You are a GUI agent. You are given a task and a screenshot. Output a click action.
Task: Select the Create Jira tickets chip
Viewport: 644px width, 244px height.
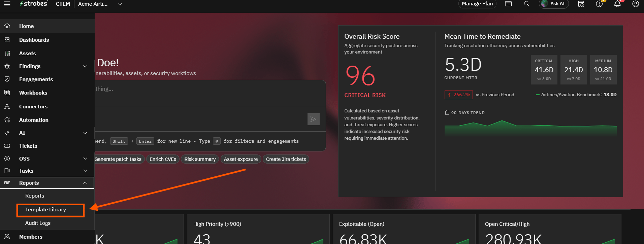286,159
